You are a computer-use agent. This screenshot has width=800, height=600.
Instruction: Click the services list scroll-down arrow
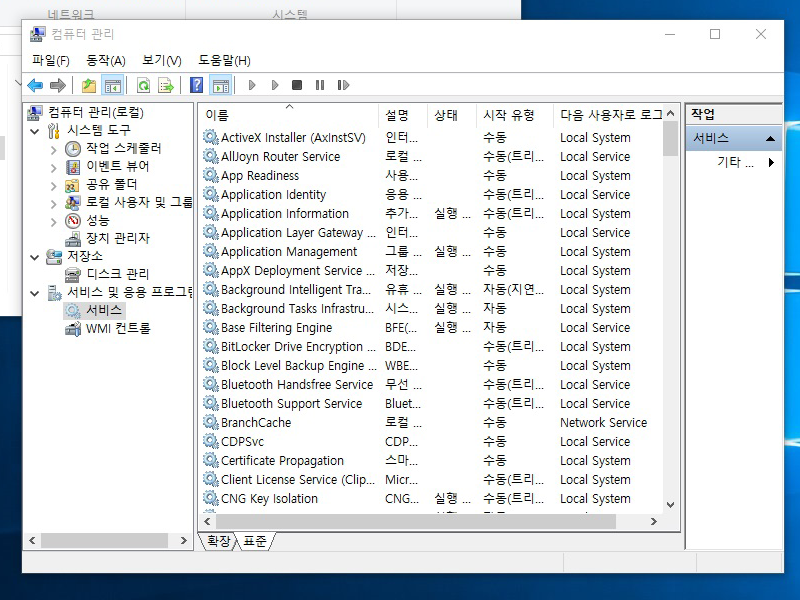(x=670, y=505)
